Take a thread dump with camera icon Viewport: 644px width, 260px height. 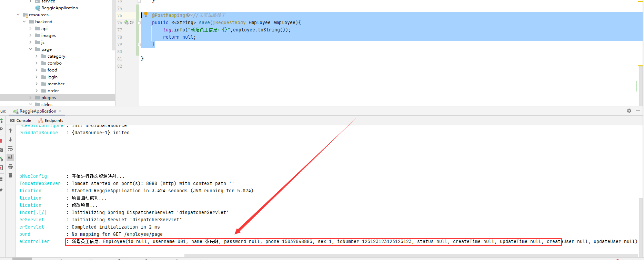(x=1, y=150)
